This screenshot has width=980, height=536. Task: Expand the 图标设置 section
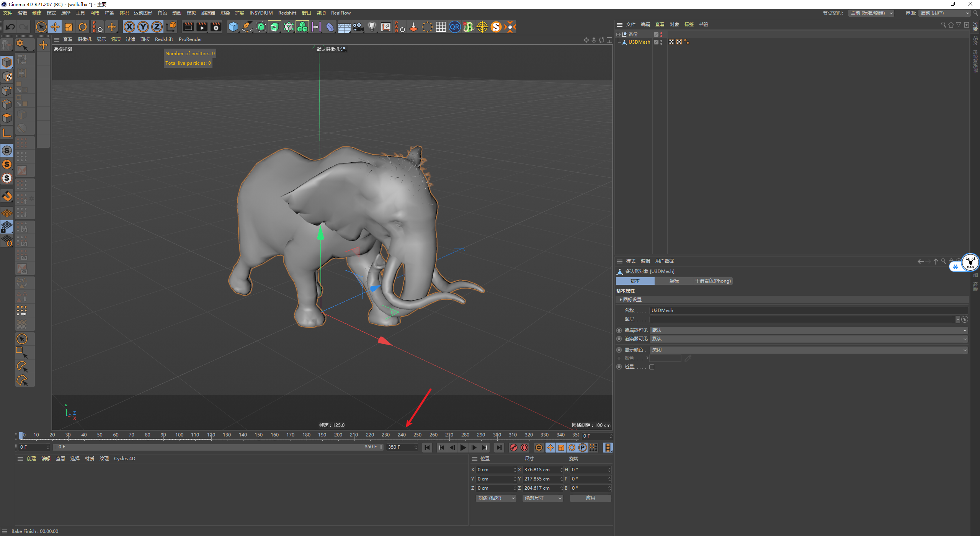(x=632, y=300)
